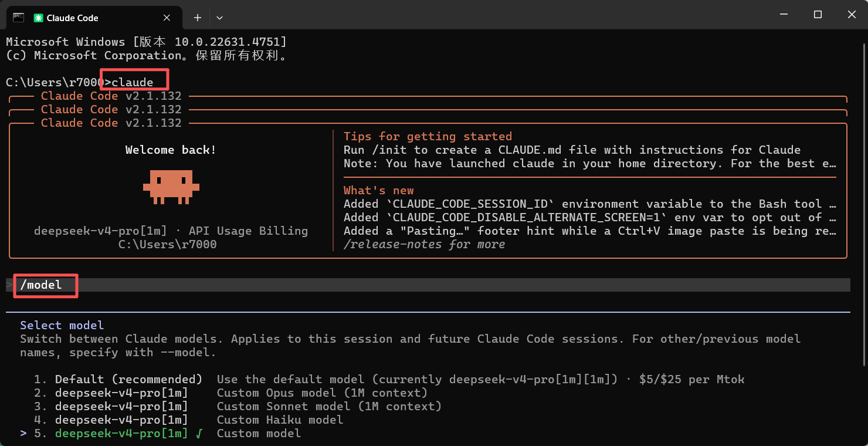
Task: Click the '/release-notes for more' text
Action: point(425,245)
